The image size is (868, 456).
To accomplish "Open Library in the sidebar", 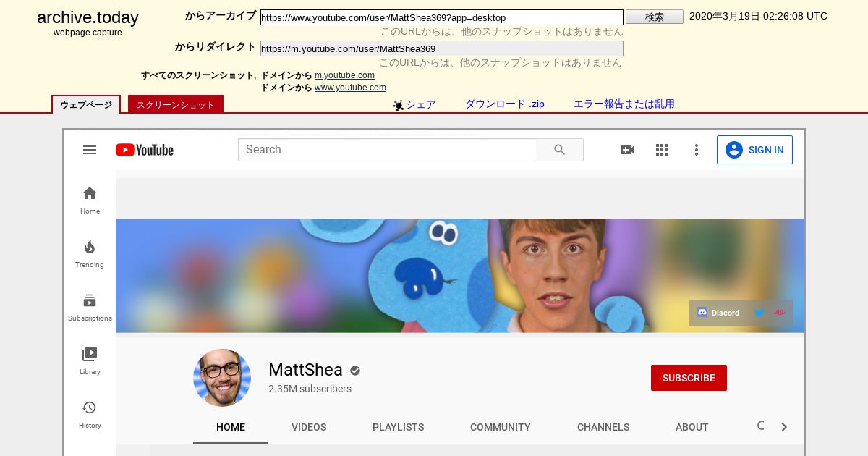I will tap(90, 360).
